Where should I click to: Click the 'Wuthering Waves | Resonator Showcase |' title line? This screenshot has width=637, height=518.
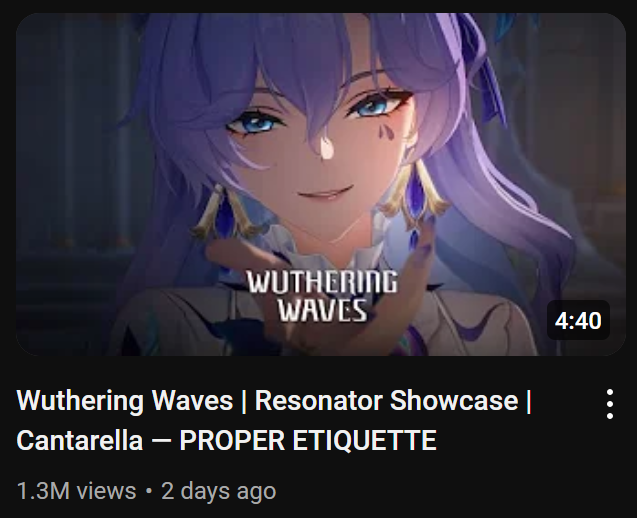tap(274, 401)
